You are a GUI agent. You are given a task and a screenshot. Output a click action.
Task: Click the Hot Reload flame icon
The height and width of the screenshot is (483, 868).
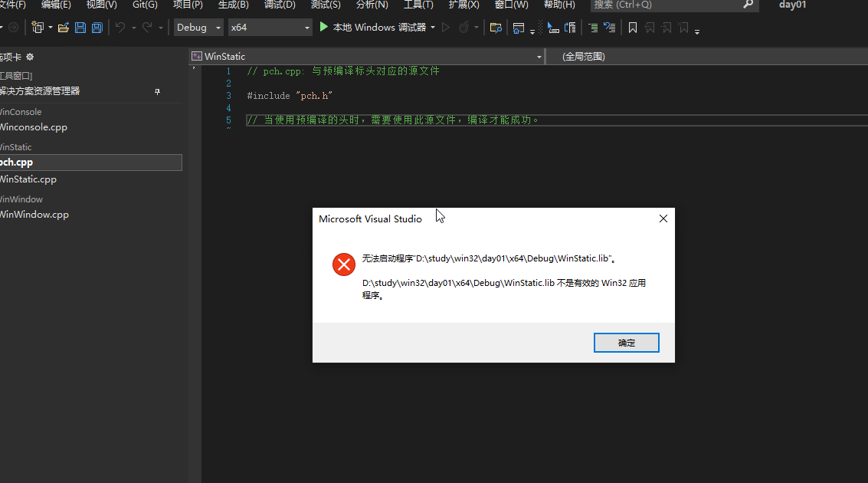[464, 27]
